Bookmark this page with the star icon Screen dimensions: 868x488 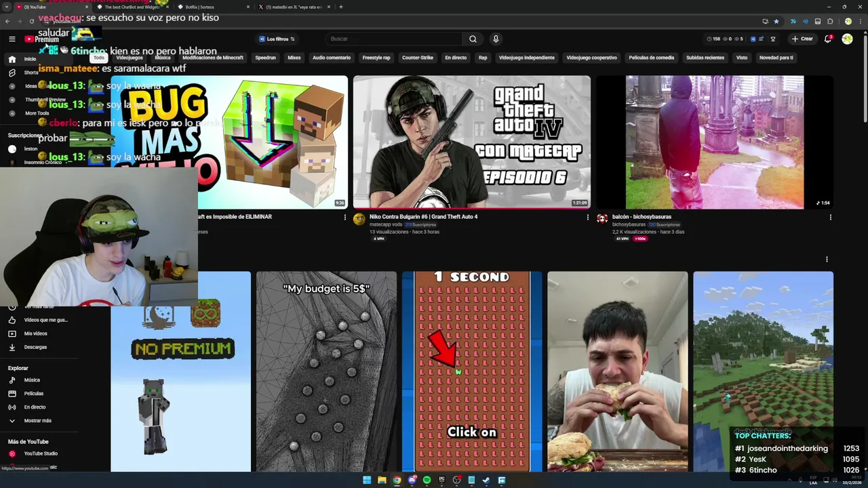(x=776, y=21)
